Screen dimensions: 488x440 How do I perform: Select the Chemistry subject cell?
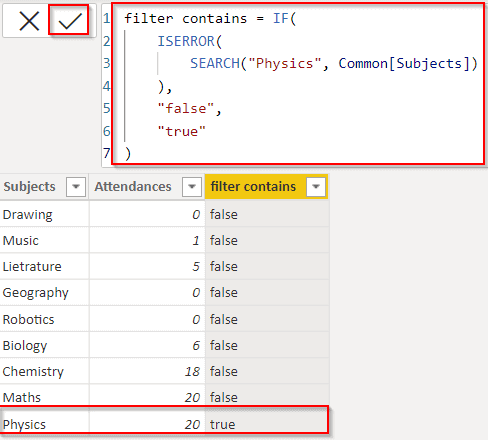[x=44, y=371]
